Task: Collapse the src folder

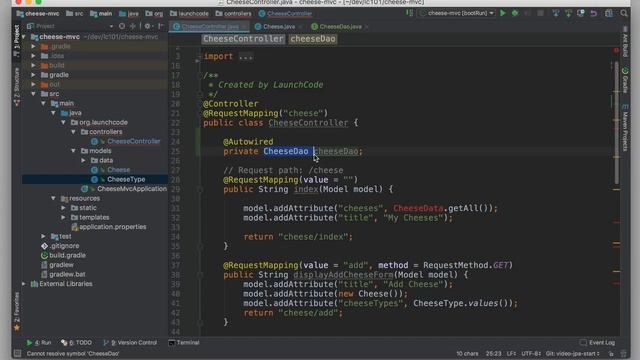Action: point(33,94)
